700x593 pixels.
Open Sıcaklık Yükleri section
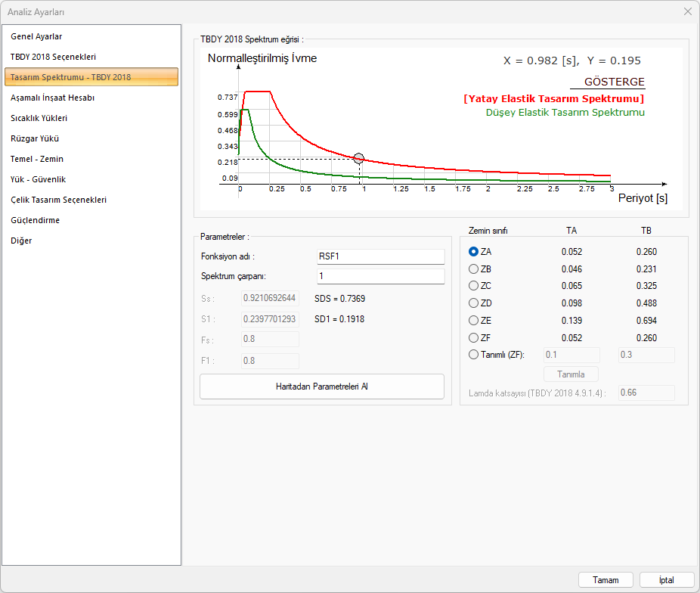point(39,118)
